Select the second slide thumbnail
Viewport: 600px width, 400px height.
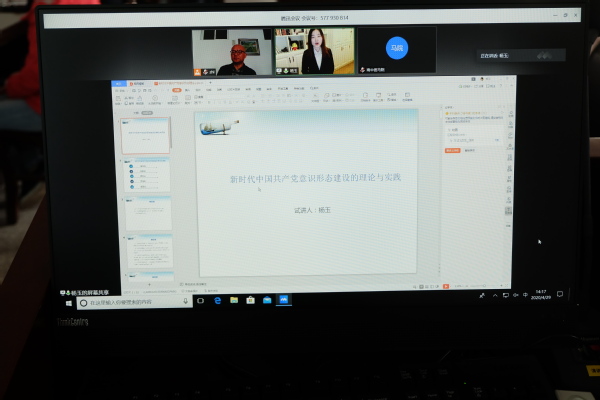tap(148, 174)
